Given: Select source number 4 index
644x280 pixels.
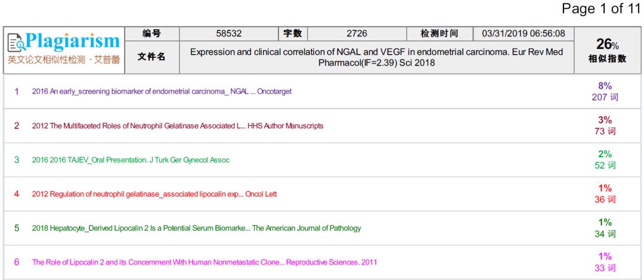Looking at the screenshot, I should [17, 194].
